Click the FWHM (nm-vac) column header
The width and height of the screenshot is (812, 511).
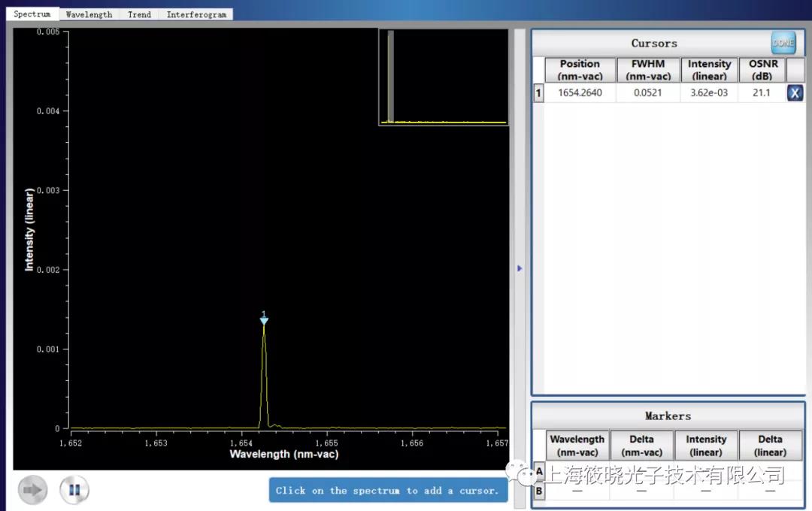point(648,70)
